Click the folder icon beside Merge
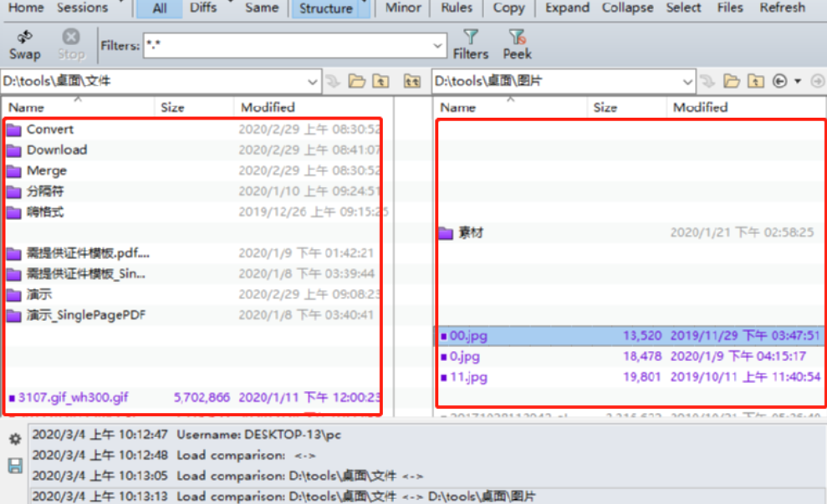Screen dimensions: 827x504 click(x=14, y=171)
